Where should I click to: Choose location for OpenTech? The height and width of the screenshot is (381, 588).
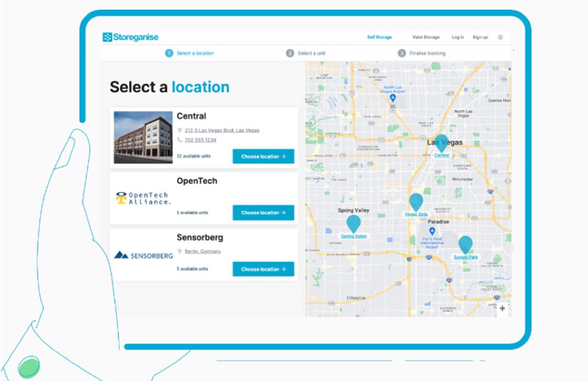[263, 213]
